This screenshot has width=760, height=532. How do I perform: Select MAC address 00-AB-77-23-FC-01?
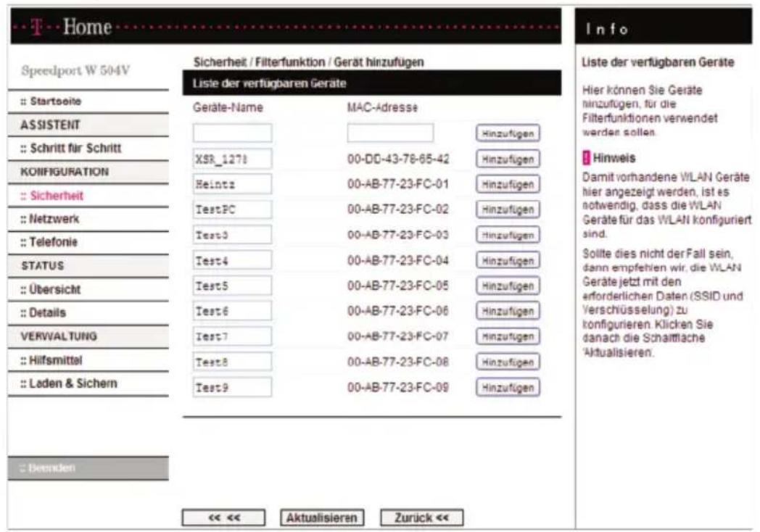tap(398, 184)
